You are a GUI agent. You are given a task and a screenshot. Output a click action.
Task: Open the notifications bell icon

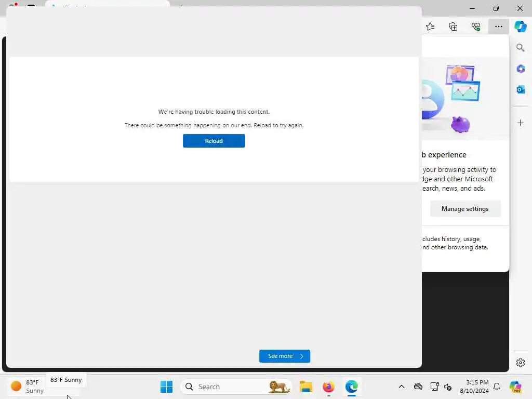coord(497,387)
